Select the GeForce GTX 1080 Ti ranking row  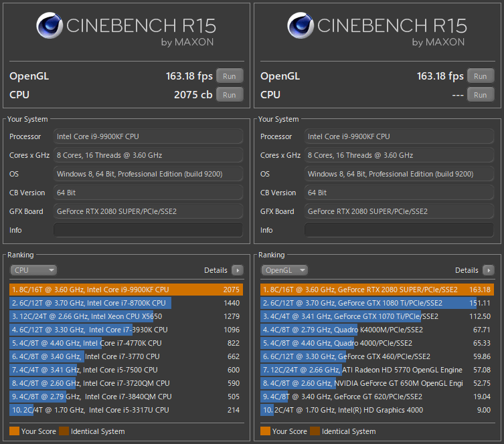[x=377, y=303]
